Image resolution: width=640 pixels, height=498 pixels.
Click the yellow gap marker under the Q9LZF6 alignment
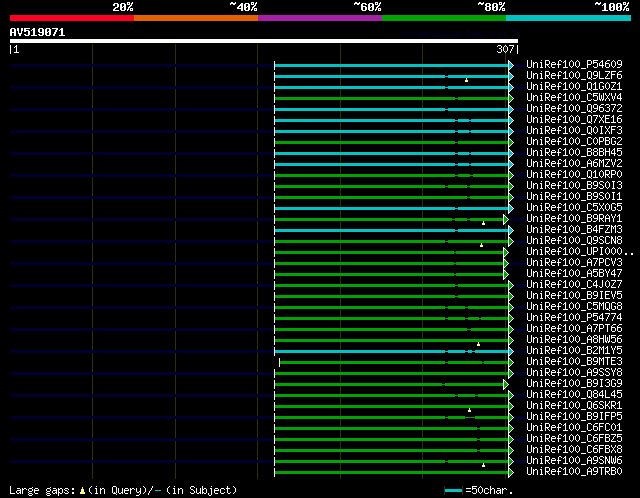466,80
